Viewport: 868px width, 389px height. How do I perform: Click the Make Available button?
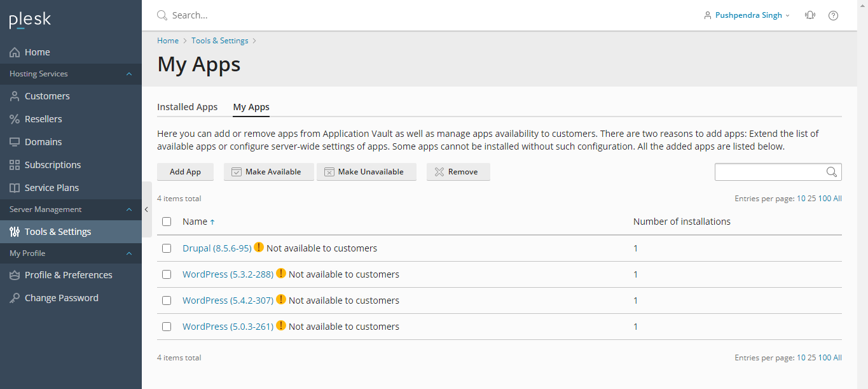coord(270,172)
